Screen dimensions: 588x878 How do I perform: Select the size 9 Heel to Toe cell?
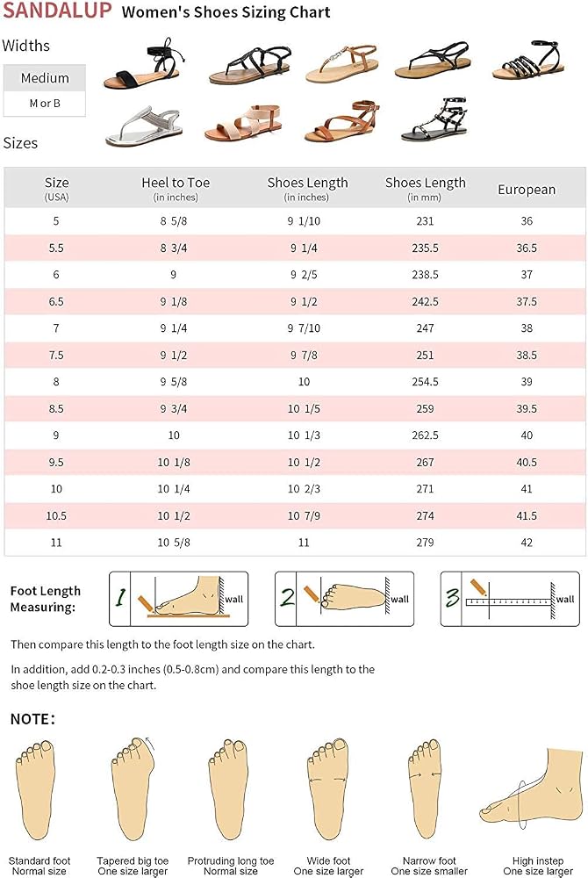(x=174, y=435)
